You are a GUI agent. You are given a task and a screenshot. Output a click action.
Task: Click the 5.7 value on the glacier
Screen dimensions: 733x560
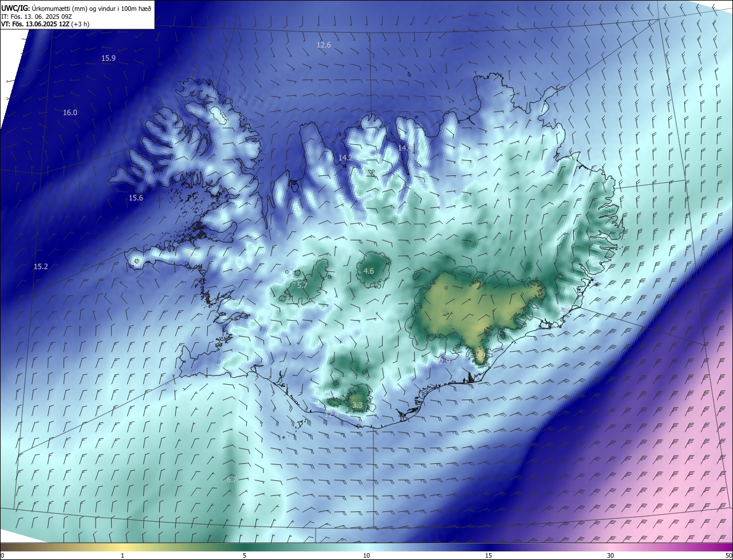click(x=302, y=285)
